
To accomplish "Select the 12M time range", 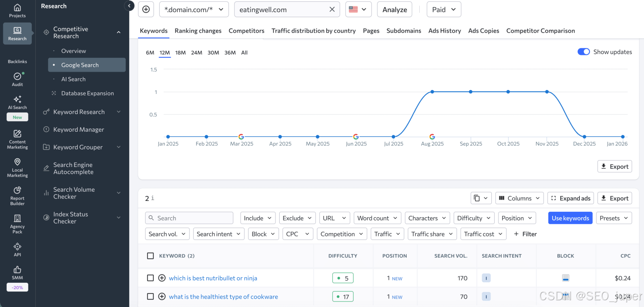I will 165,52.
